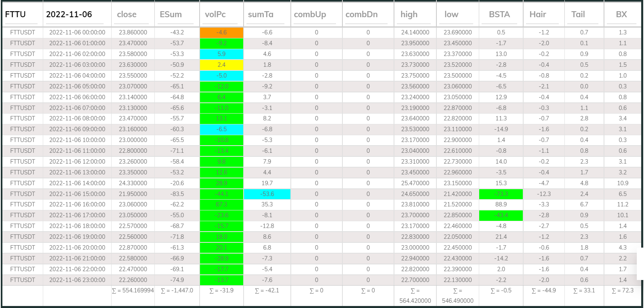Select timestamp 2022-11-06 05:00:00
This screenshot has height=308, width=644.
(77, 86)
